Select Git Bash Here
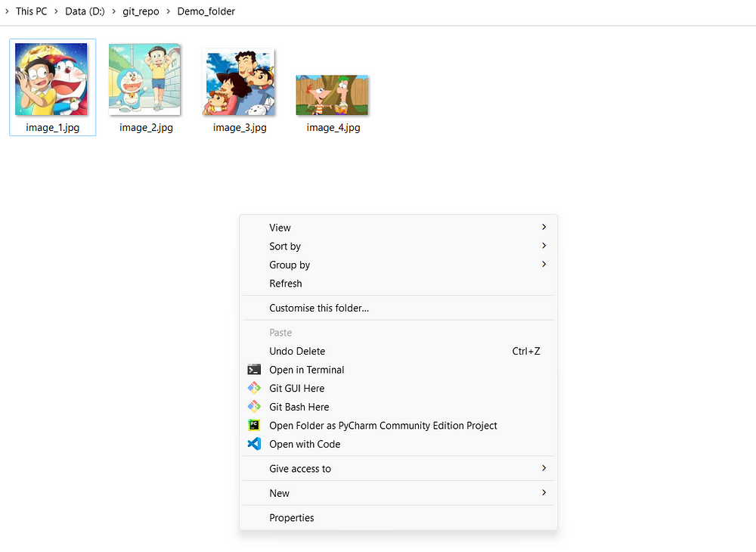The height and width of the screenshot is (552, 756). pos(398,407)
